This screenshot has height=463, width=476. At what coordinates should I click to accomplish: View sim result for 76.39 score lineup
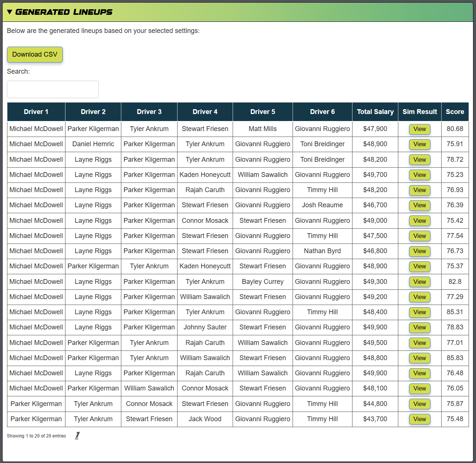[420, 205]
